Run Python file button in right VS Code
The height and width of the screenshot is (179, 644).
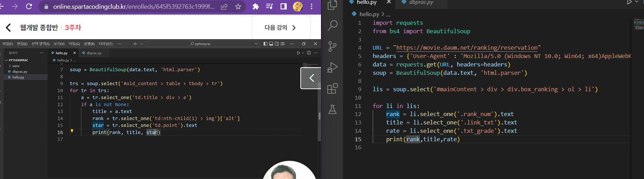(x=629, y=2)
